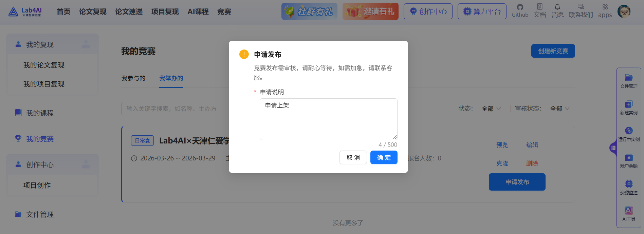Click the 报名人数: 0 text
The image size is (644, 234).
pos(424,158)
